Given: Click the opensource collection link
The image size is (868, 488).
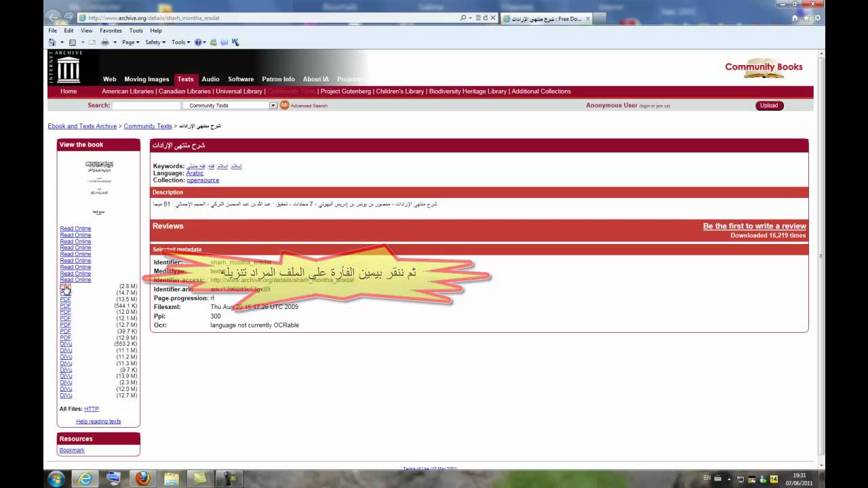Looking at the screenshot, I should (x=203, y=180).
